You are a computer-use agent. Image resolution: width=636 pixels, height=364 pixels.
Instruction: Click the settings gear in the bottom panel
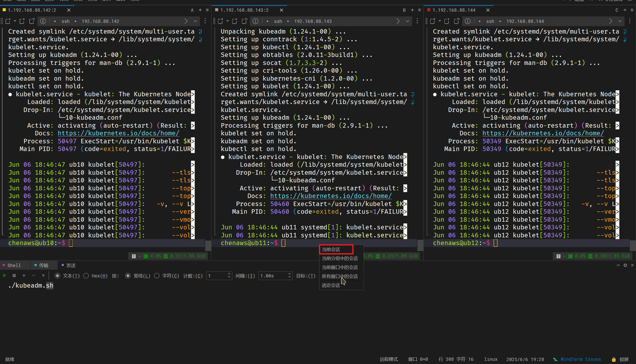625,265
